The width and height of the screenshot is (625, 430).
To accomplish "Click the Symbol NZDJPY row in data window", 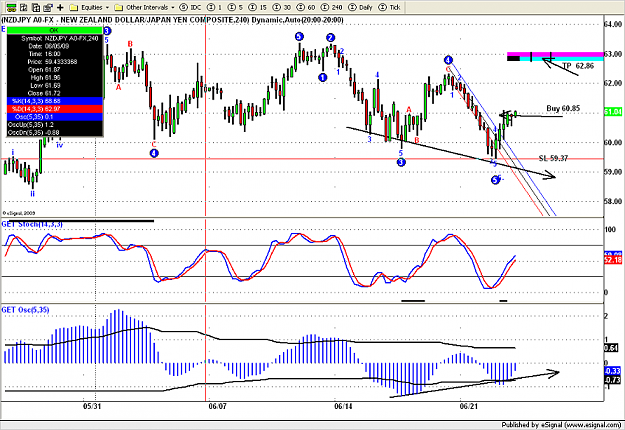I will click(x=55, y=38).
